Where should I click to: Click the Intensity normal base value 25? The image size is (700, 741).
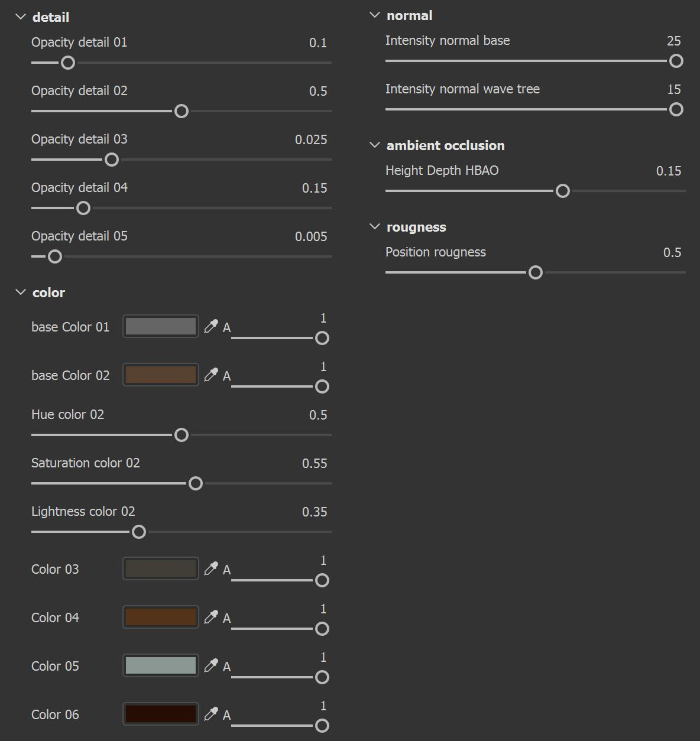point(673,41)
